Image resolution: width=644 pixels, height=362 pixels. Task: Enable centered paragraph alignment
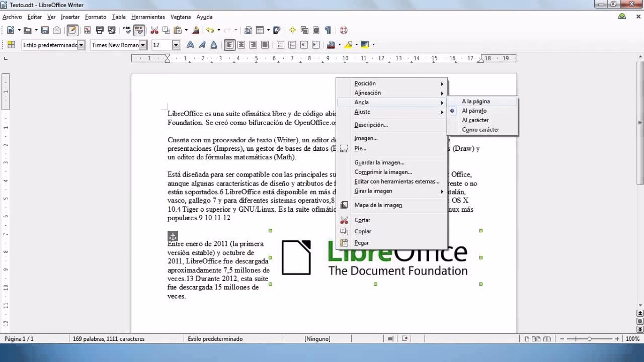tap(241, 45)
